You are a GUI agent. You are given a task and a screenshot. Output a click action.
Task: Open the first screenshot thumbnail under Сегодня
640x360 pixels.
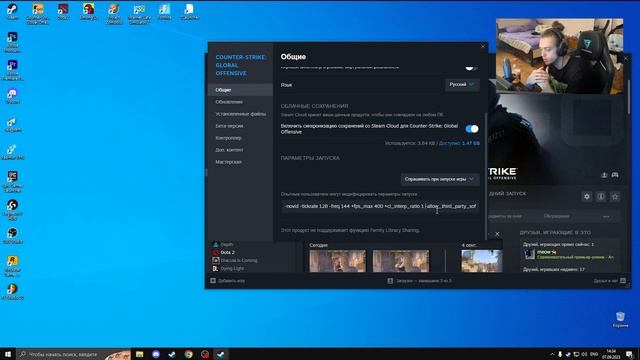[x=337, y=261]
